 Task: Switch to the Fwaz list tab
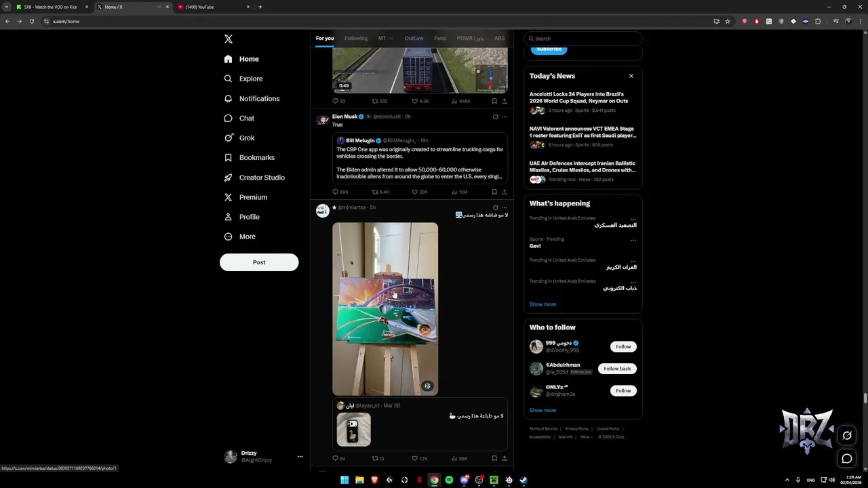(440, 39)
